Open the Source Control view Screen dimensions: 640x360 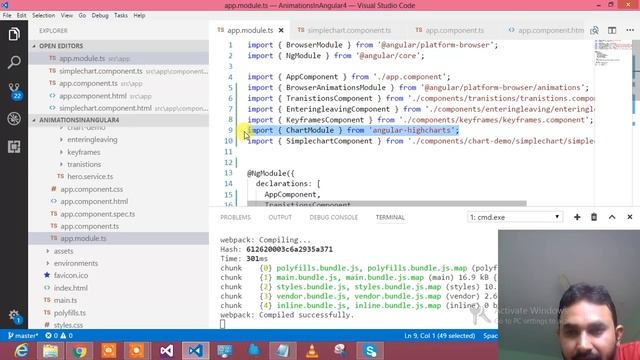pyautogui.click(x=14, y=91)
